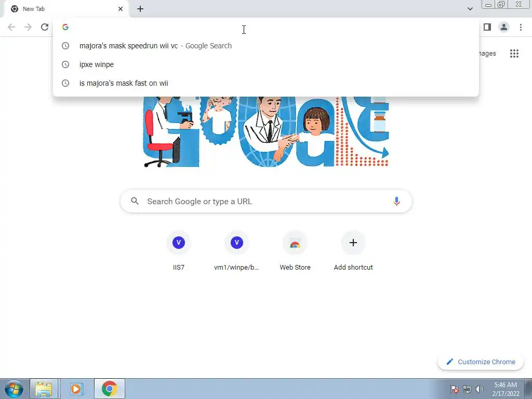The height and width of the screenshot is (399, 532).
Task: Open the vm1/winpe/b... shortcut tile
Action: click(236, 251)
